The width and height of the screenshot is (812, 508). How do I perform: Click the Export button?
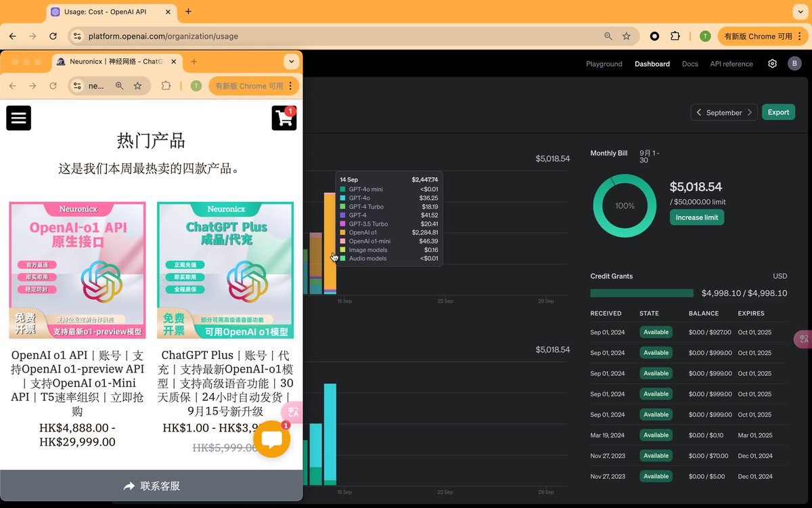pos(778,112)
